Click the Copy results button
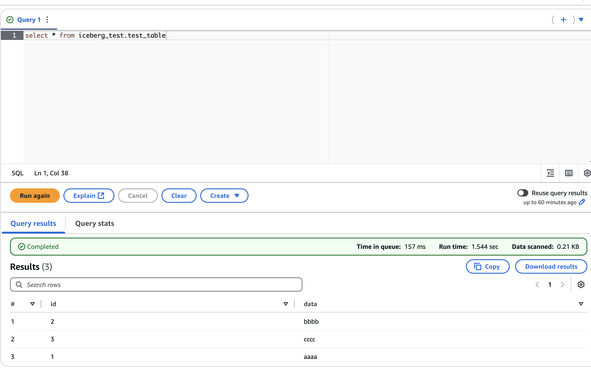Viewport: 591px width, 370px height. click(x=488, y=266)
